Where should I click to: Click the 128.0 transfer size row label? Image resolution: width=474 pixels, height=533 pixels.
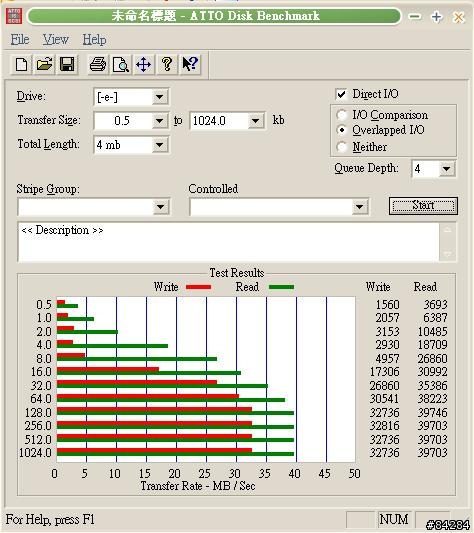tap(38, 412)
